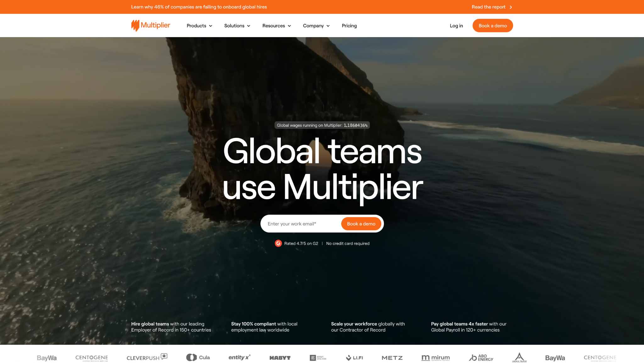Screen dimensions: 644x363
Task: Click the HABYT logo
Action: pos(280,358)
